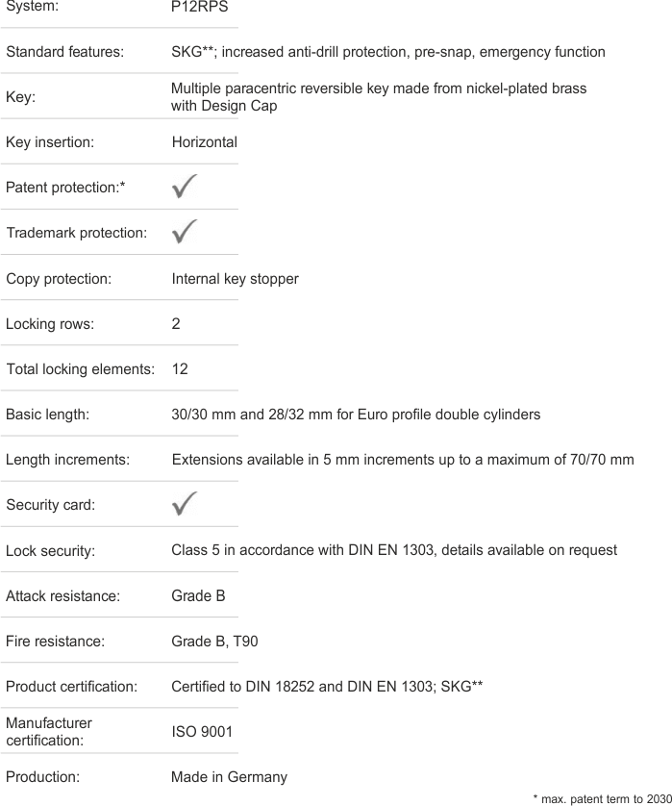Click the 'Length increments:' label
The width and height of the screenshot is (672, 806).
click(x=67, y=460)
